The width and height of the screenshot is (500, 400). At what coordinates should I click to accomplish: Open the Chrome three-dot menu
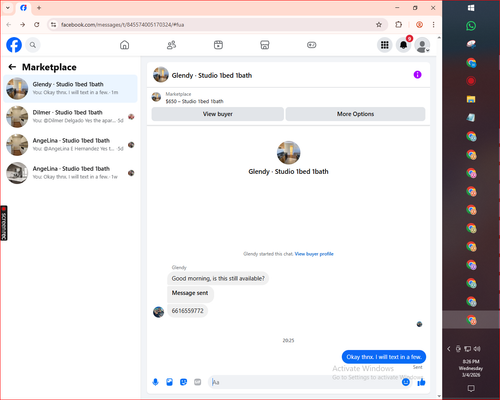click(433, 25)
